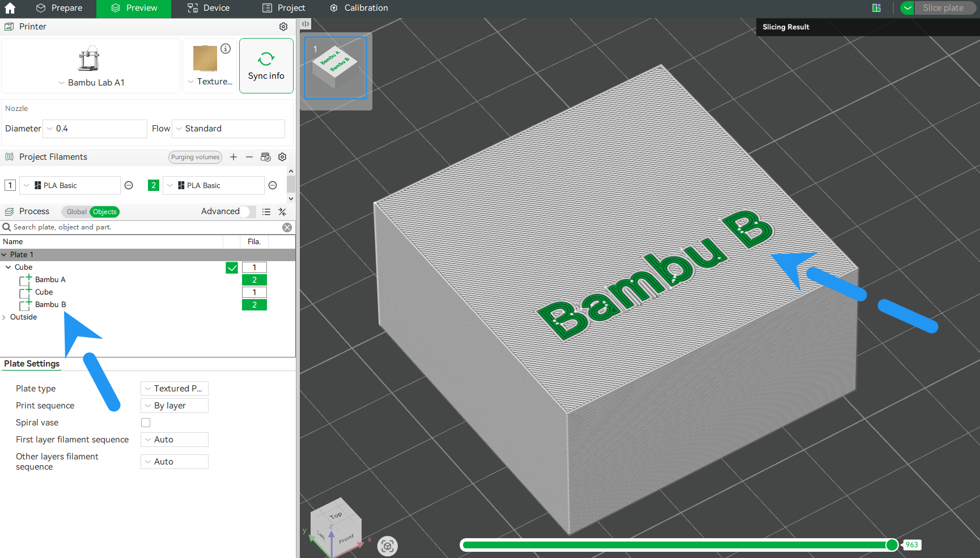Click the Top face of the view cube
This screenshot has width=980, height=558.
(x=336, y=515)
